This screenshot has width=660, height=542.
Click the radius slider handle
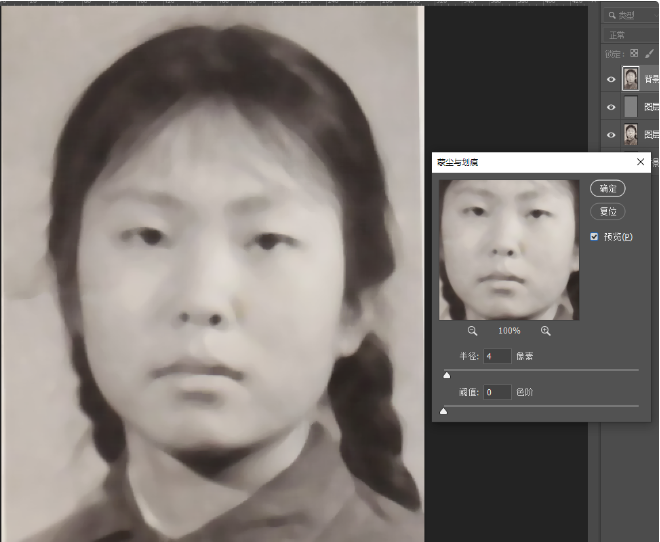point(447,375)
